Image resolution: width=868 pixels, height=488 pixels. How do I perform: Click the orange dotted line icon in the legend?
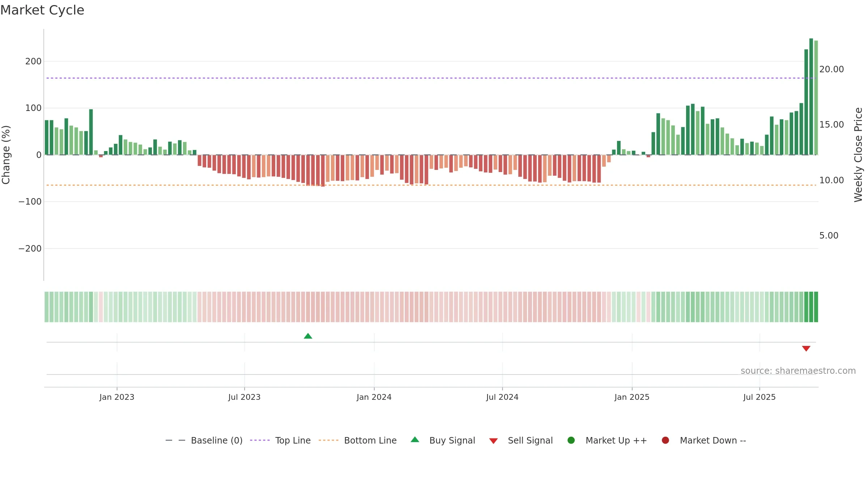(328, 440)
